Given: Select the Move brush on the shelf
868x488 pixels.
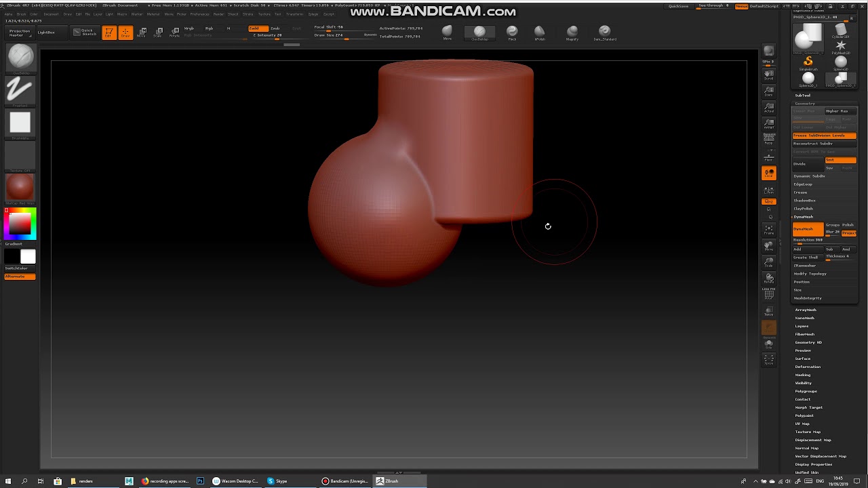Looking at the screenshot, I should pyautogui.click(x=447, y=33).
